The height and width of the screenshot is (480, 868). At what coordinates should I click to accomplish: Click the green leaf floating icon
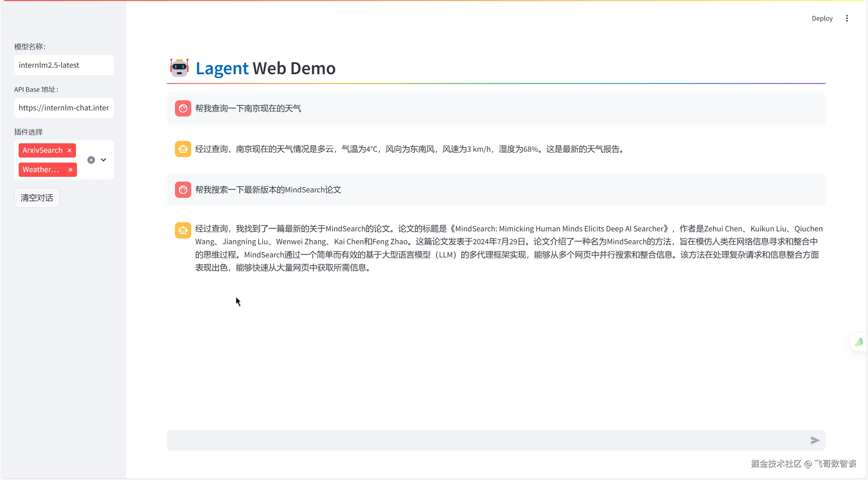[859, 342]
